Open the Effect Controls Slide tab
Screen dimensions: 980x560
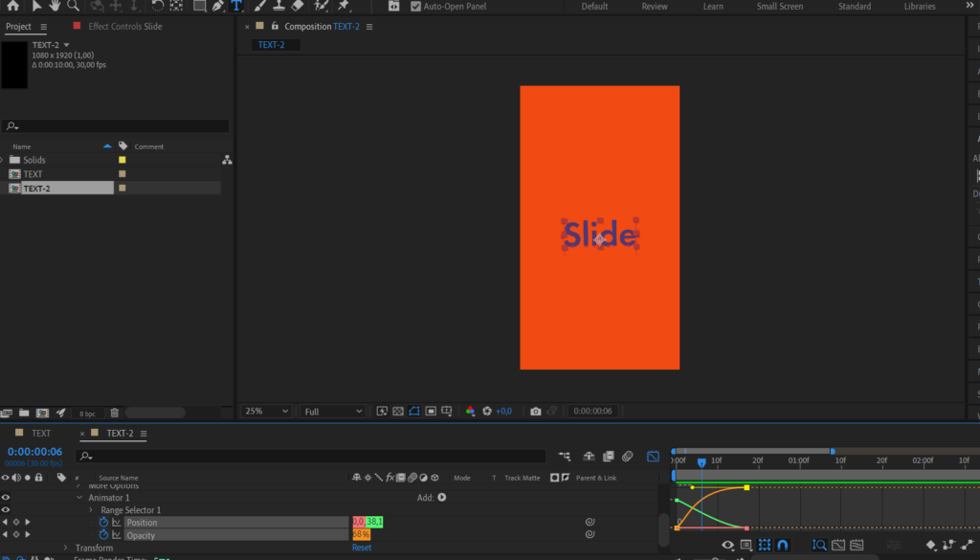125,26
